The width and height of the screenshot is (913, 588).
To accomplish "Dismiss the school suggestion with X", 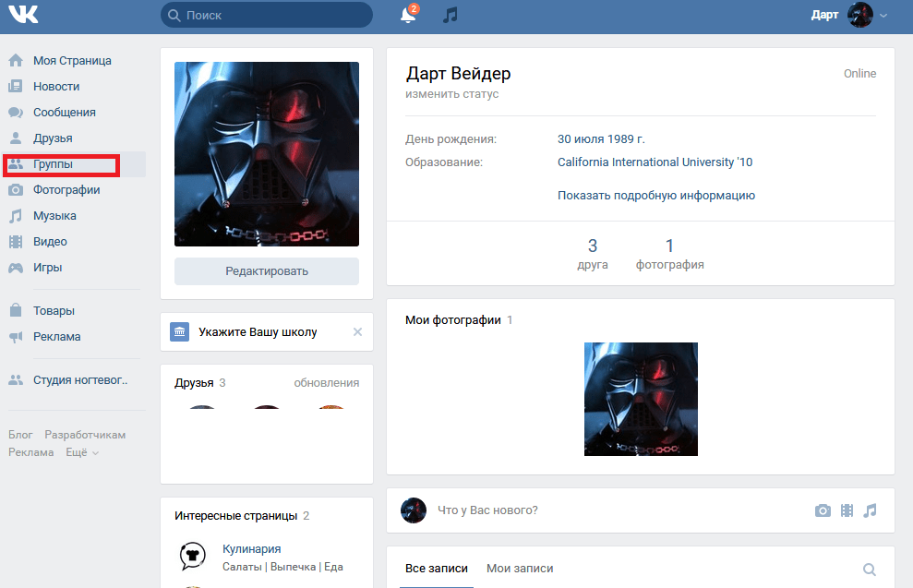I will (358, 332).
